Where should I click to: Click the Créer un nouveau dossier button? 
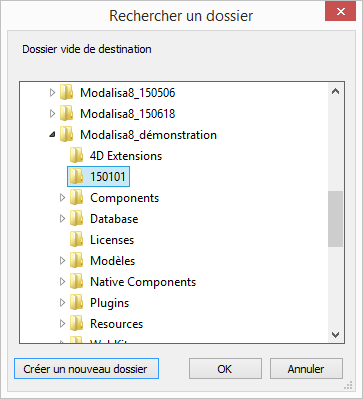pyautogui.click(x=86, y=369)
